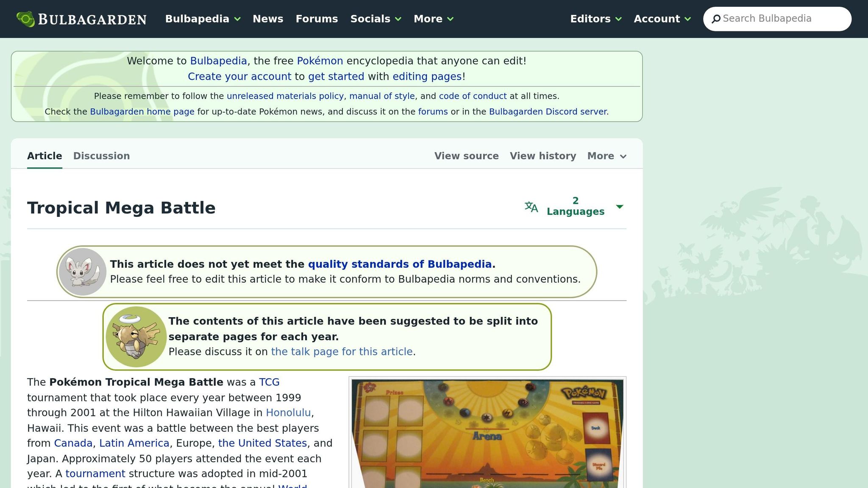The width and height of the screenshot is (868, 488).
Task: Open the View history tab
Action: [x=543, y=156]
